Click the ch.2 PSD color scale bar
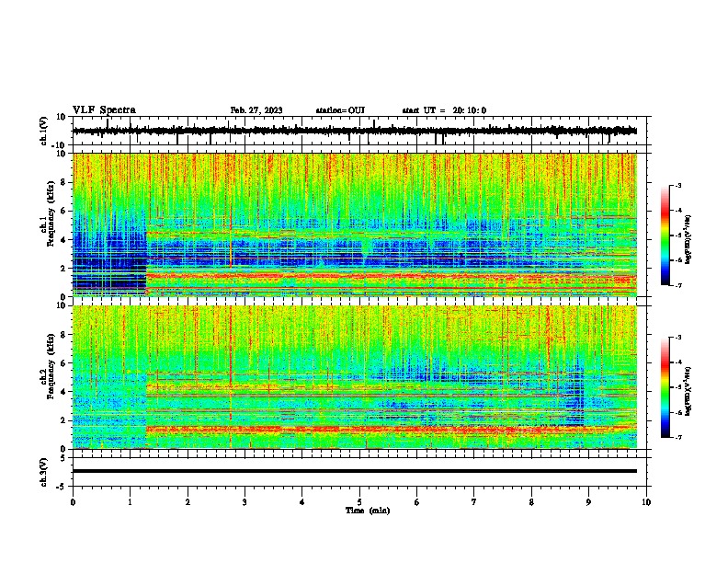Screen dimensions: 728x563 (665, 387)
